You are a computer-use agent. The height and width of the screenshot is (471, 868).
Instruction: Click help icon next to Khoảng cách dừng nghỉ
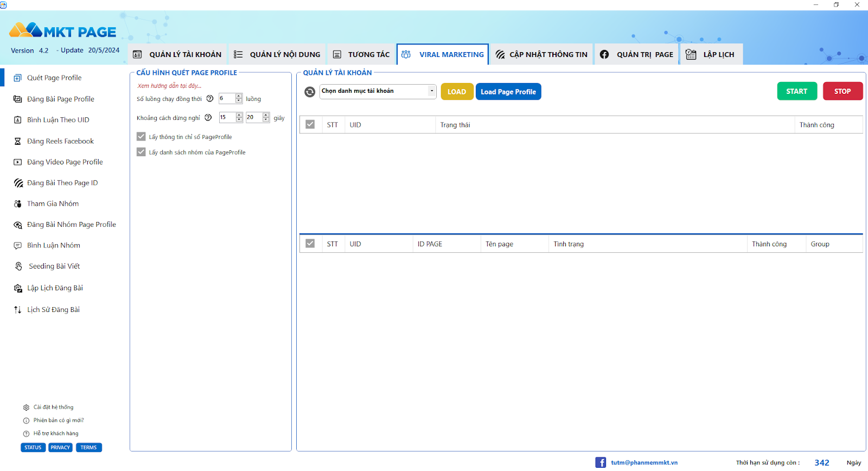click(x=208, y=117)
